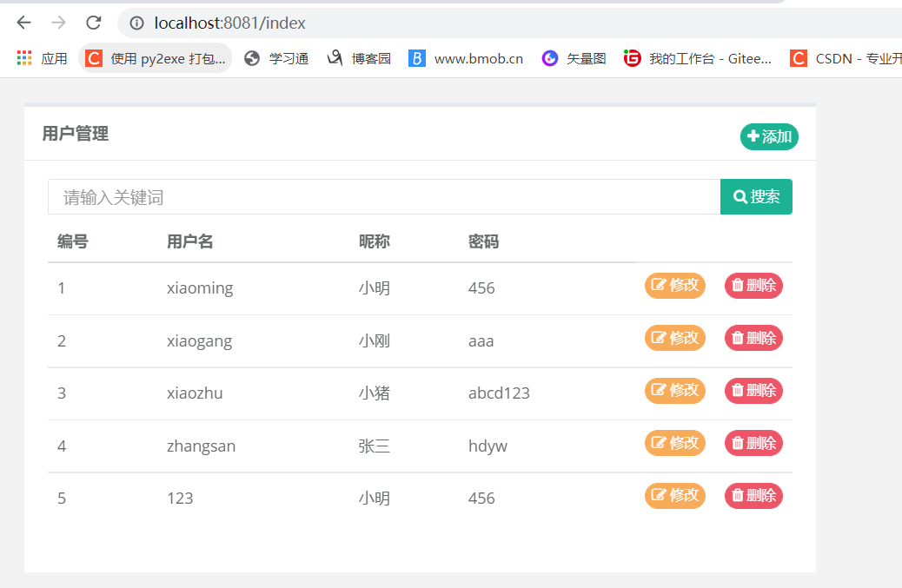
Task: Select the xiaozhu username cell
Action: [x=195, y=393]
